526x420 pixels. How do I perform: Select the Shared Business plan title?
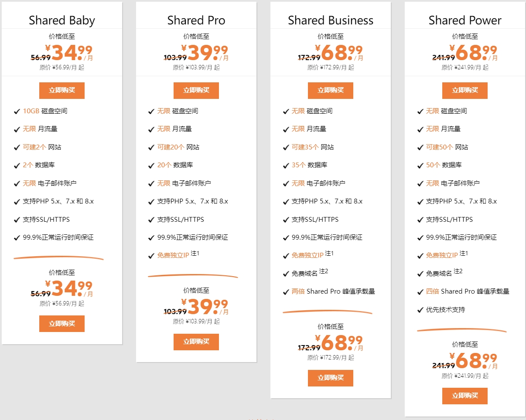click(x=331, y=20)
